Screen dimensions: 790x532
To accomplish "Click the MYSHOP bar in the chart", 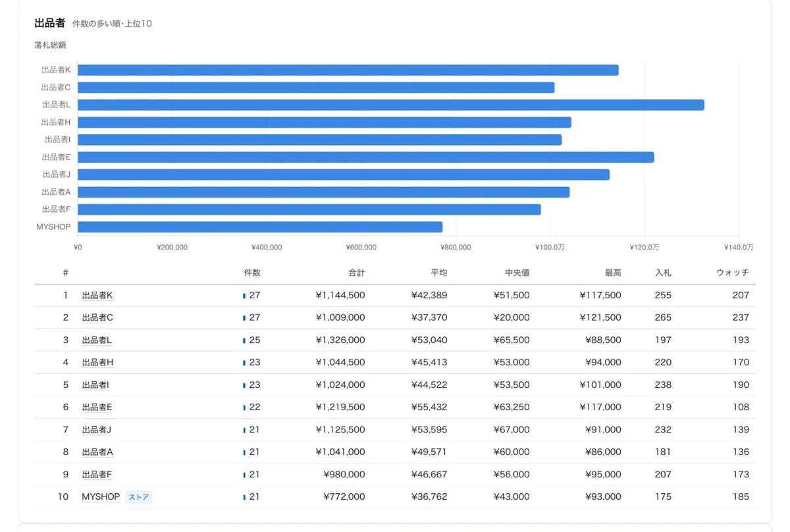I will coord(260,227).
